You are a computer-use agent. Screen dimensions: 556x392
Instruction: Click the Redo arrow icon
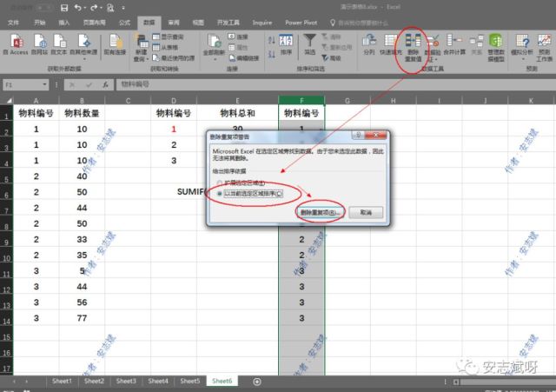pos(94,8)
